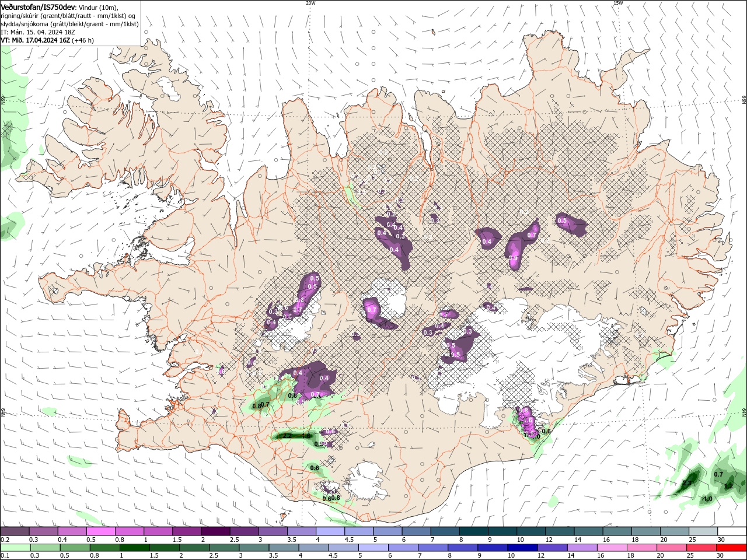The width and height of the screenshot is (747, 560).
Task: Select the darkest green 1 swatch in lower scale
Action: click(x=134, y=548)
